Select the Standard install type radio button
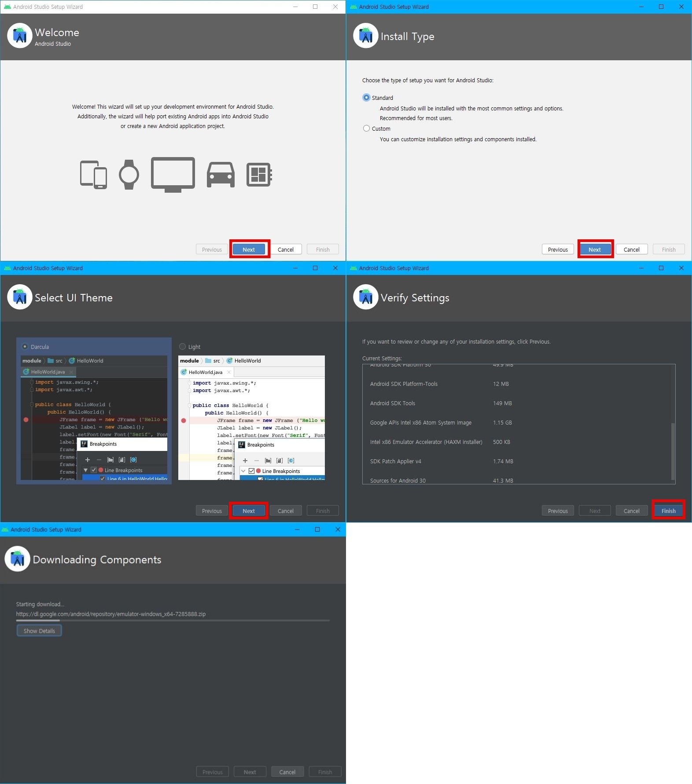Image resolution: width=692 pixels, height=784 pixels. click(366, 98)
